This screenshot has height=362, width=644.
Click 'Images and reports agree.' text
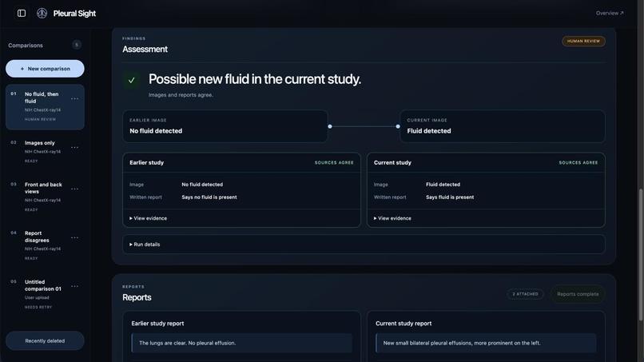(181, 95)
